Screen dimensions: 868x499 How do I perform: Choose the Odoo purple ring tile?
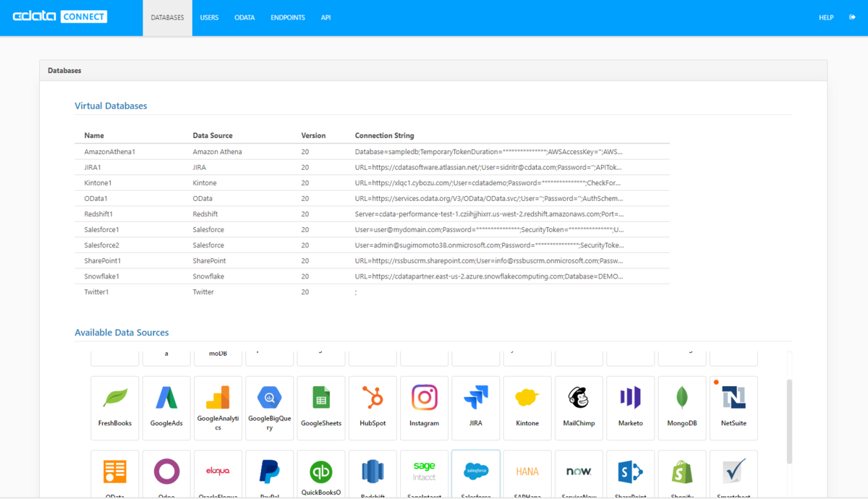[166, 474]
